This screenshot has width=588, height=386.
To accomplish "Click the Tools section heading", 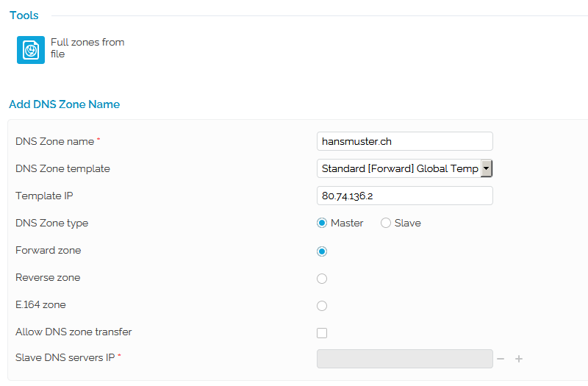I will (24, 15).
